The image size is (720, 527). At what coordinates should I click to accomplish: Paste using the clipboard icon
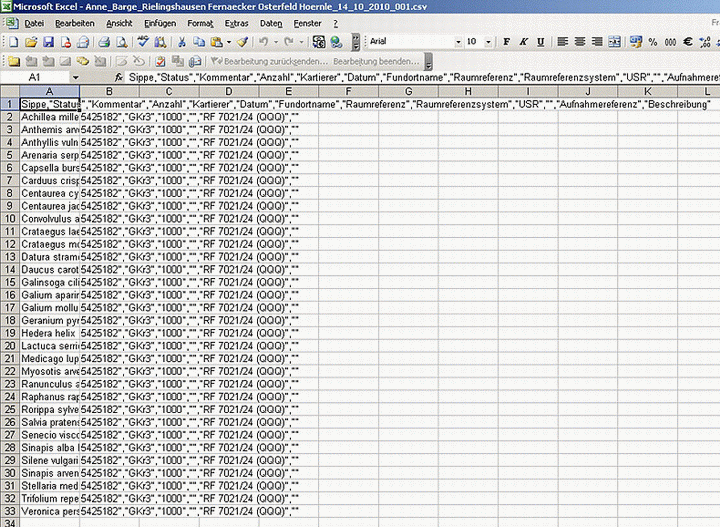216,42
